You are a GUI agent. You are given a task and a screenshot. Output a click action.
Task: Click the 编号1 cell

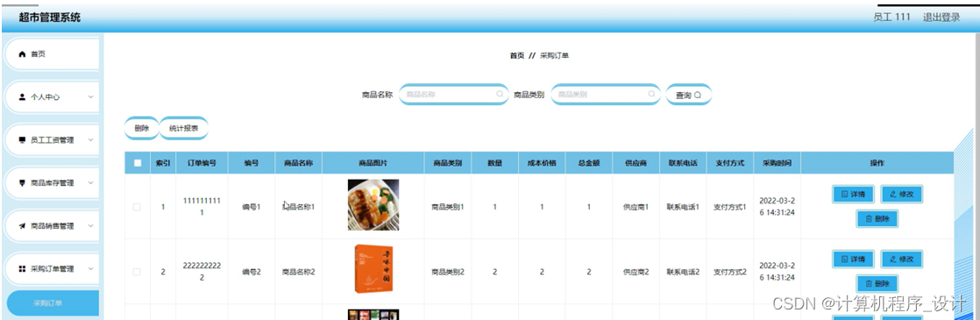pyautogui.click(x=252, y=207)
